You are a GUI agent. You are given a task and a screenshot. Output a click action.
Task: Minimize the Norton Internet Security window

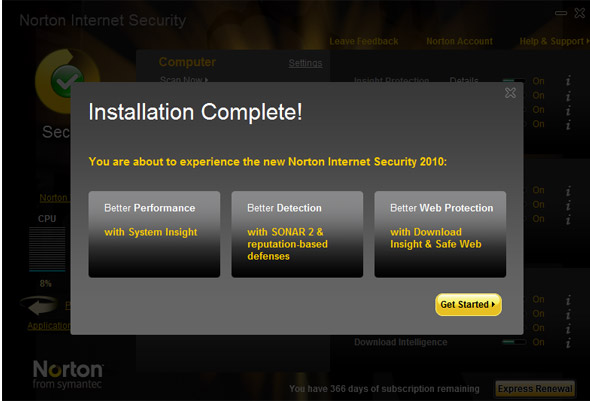[561, 13]
